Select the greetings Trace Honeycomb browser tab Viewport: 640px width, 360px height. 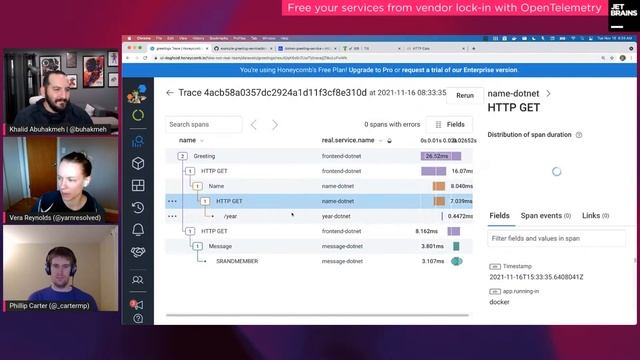[x=179, y=48]
